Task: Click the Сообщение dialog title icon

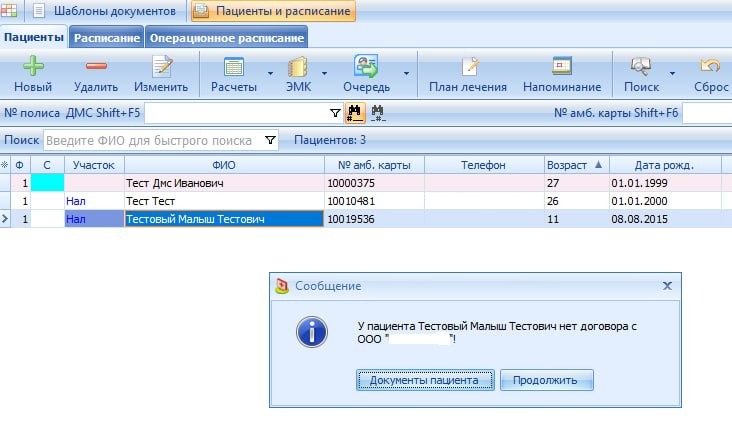Action: coord(282,286)
